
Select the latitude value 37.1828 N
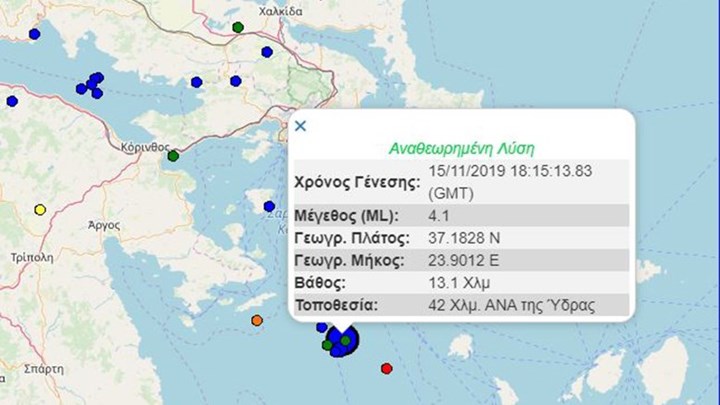(x=464, y=238)
